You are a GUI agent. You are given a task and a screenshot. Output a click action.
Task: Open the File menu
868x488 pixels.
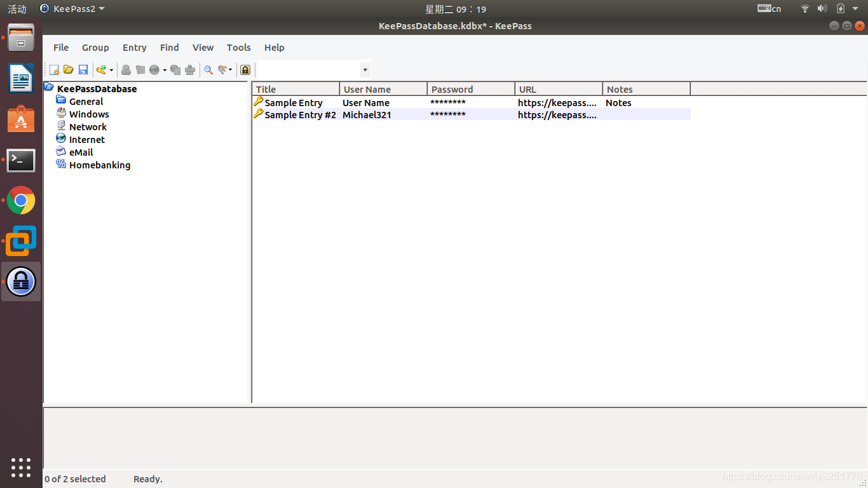(61, 48)
